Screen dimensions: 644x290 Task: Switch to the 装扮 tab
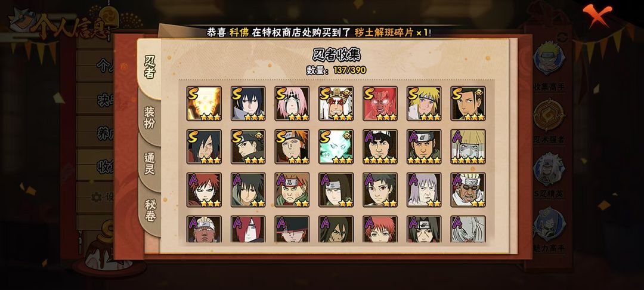(150, 118)
